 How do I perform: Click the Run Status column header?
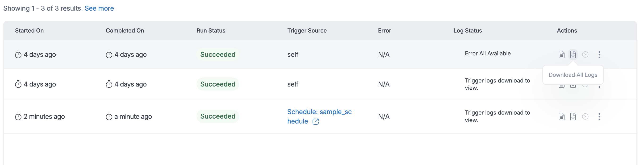click(211, 30)
